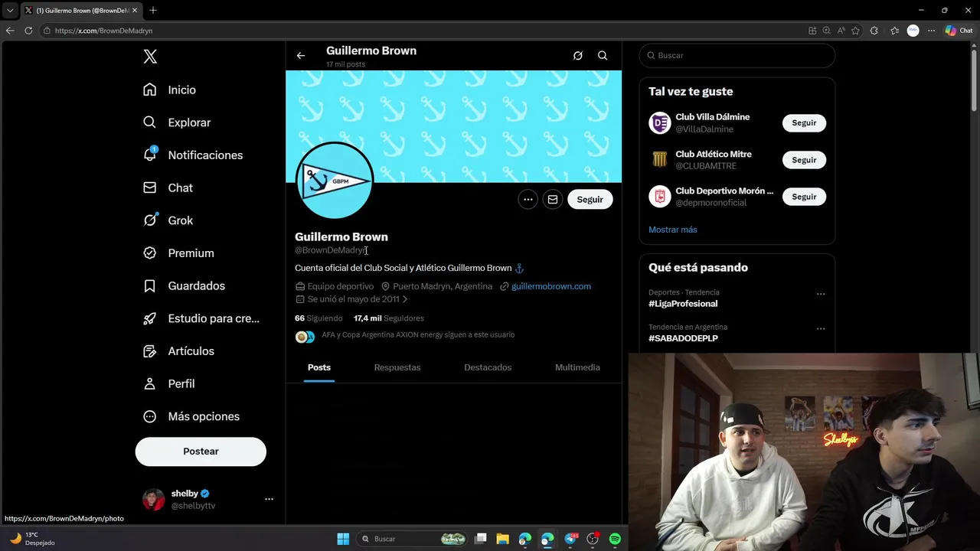Add this page to favorites
The width and height of the screenshot is (980, 551).
855,31
